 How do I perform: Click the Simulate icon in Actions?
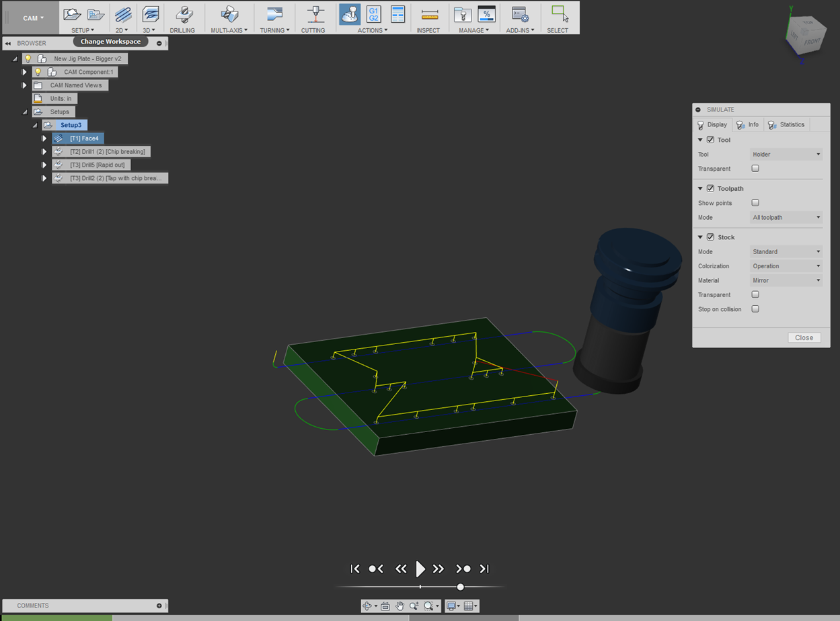(350, 14)
